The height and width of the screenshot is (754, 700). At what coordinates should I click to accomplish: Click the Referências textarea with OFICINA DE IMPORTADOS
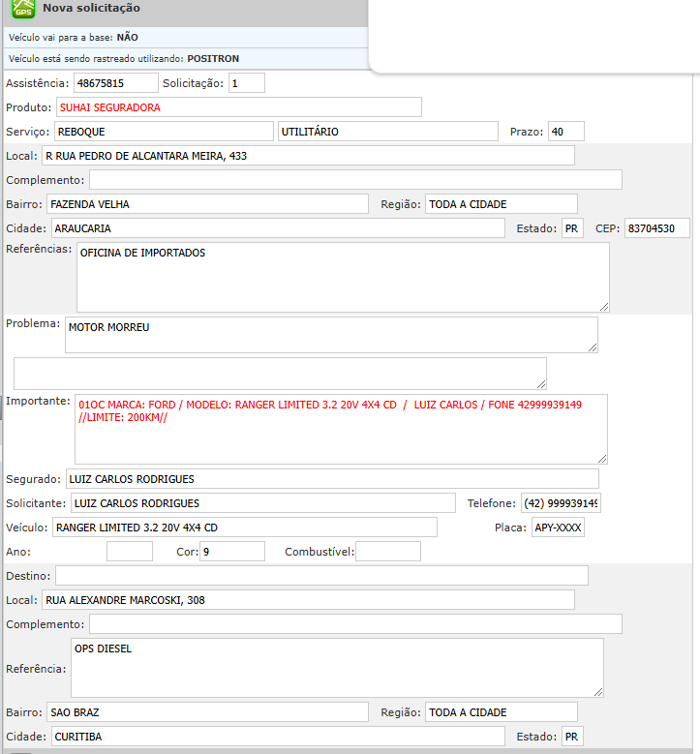click(343, 277)
